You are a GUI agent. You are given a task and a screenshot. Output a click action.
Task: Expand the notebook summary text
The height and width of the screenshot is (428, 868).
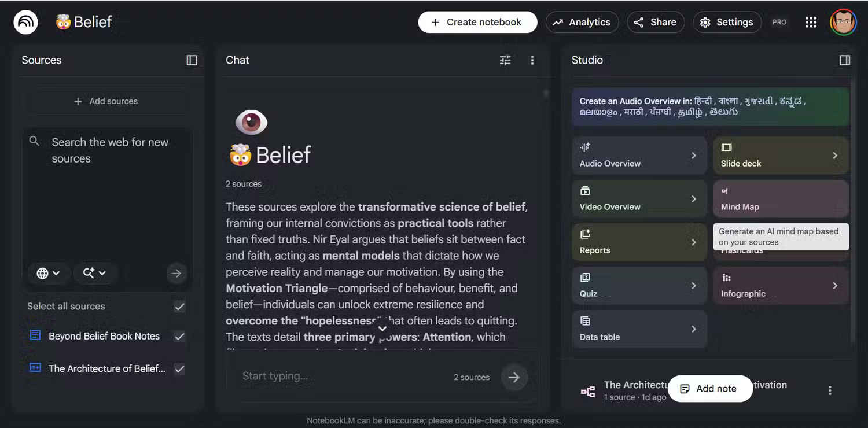[x=382, y=329]
